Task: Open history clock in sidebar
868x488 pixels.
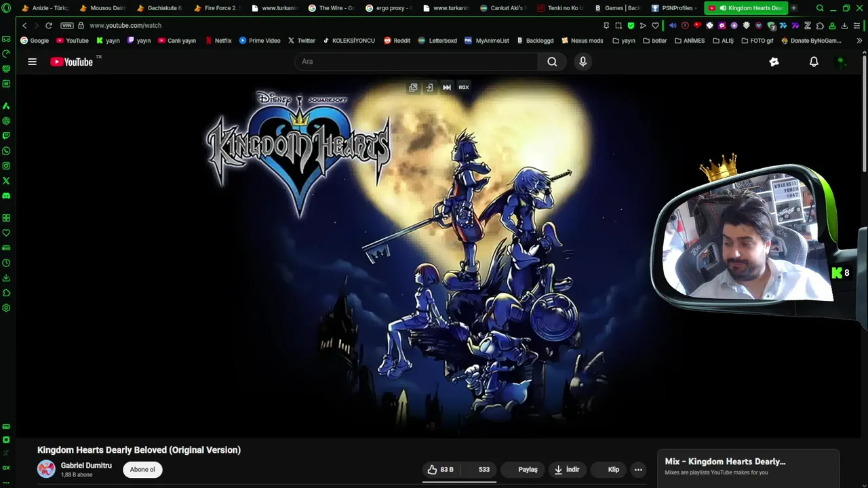Action: click(6, 263)
